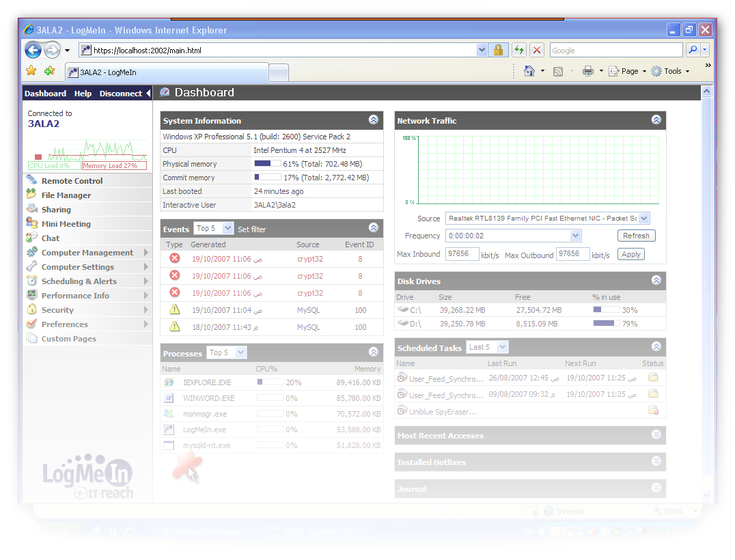Click the Scheduling & Alerts clock icon
Screen dimensions: 735x560
[32, 281]
